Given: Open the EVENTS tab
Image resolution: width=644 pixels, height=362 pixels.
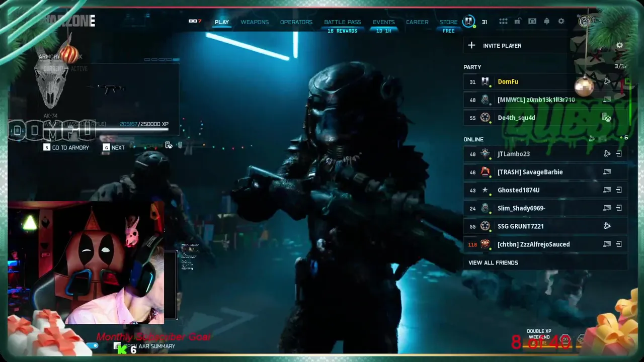Looking at the screenshot, I should 383,22.
